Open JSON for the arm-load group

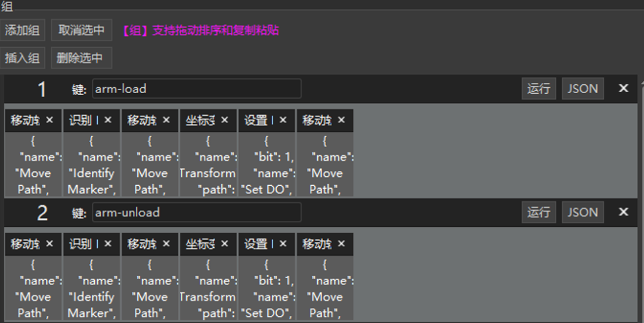pos(583,89)
